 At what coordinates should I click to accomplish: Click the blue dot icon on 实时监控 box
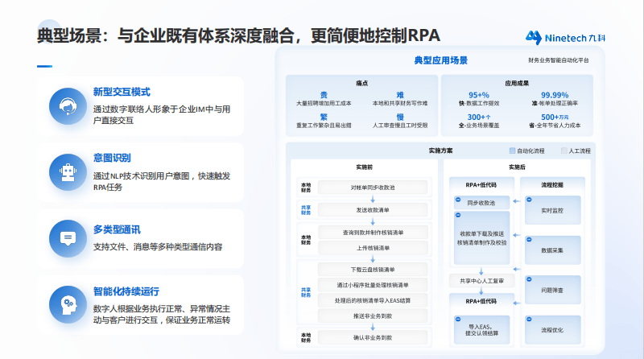pos(529,200)
